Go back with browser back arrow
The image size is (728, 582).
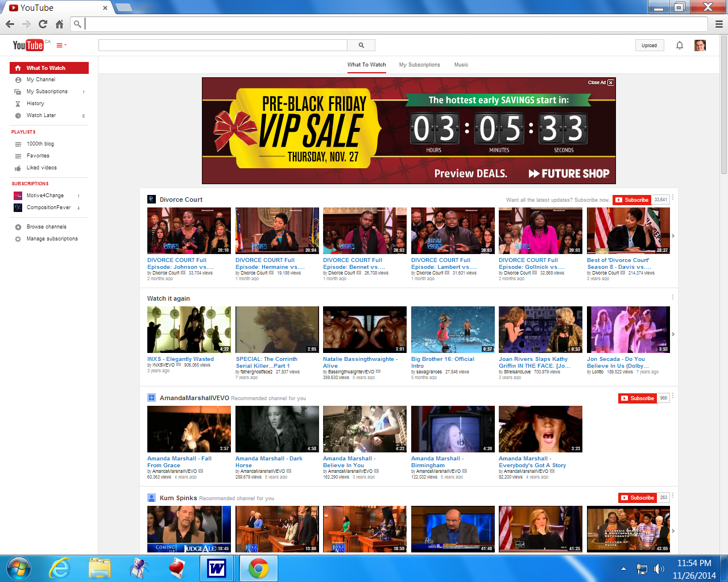[10, 24]
